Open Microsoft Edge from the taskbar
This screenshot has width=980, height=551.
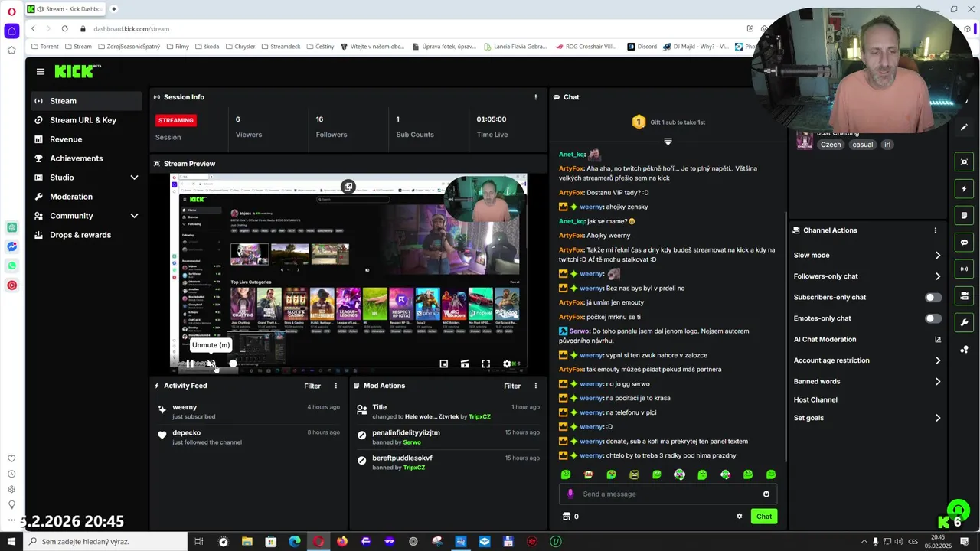(294, 542)
